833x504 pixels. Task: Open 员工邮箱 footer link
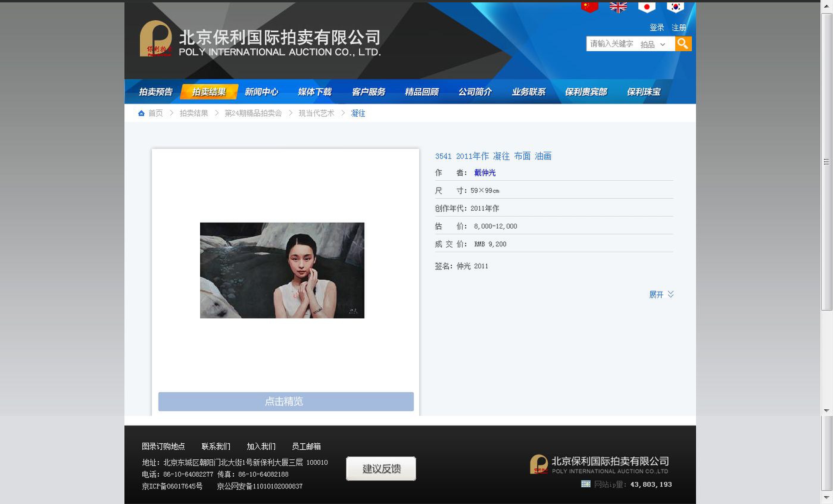pyautogui.click(x=306, y=447)
